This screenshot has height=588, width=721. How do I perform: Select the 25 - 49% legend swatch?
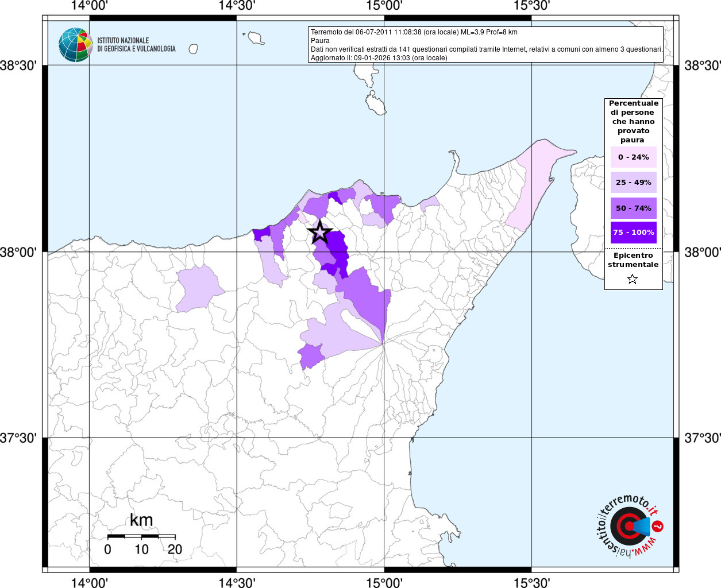[633, 182]
